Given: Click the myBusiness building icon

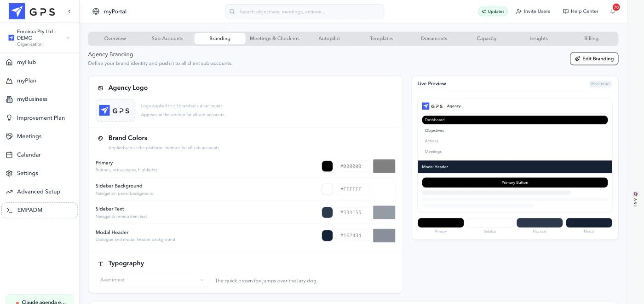Looking at the screenshot, I should [9, 99].
